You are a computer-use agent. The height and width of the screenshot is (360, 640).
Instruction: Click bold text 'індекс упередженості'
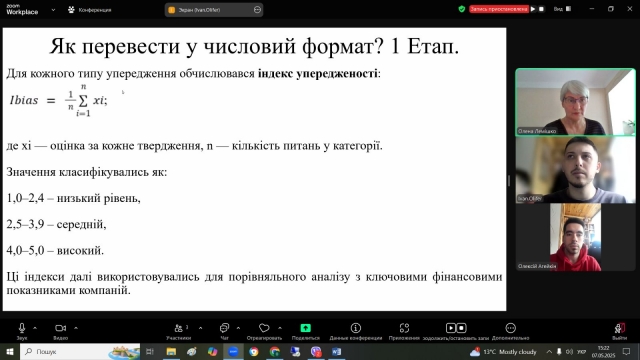[317, 73]
